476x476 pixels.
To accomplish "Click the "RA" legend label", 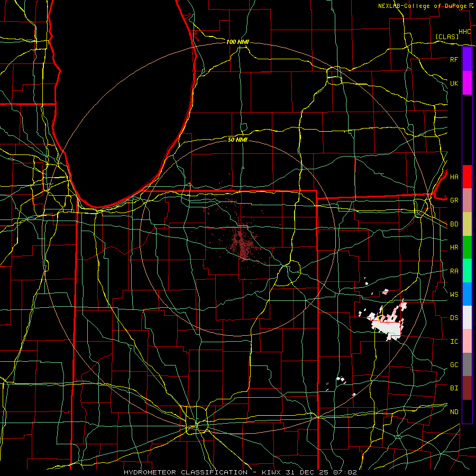I will tap(454, 271).
